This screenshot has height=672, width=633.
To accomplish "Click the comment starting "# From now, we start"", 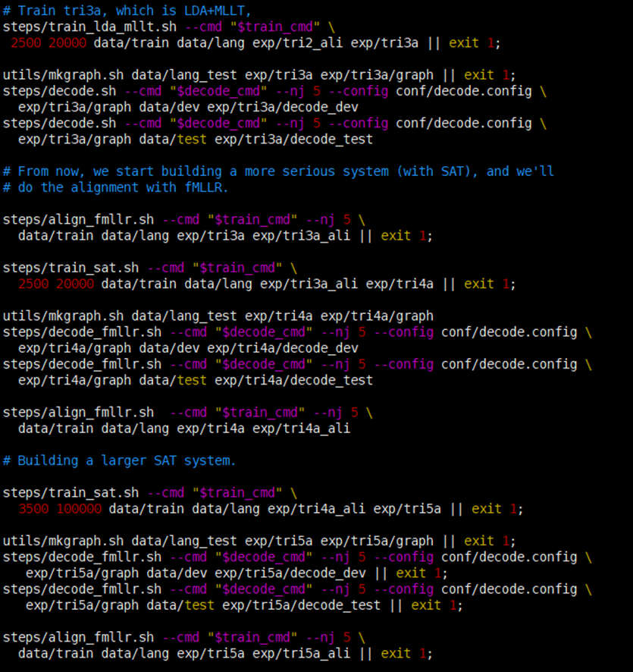I will 278,171.
